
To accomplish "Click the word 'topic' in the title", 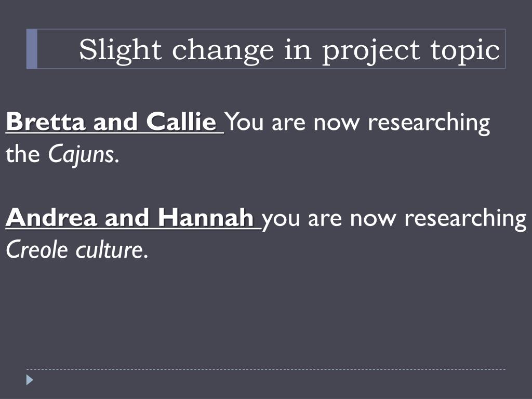I will pos(465,51).
